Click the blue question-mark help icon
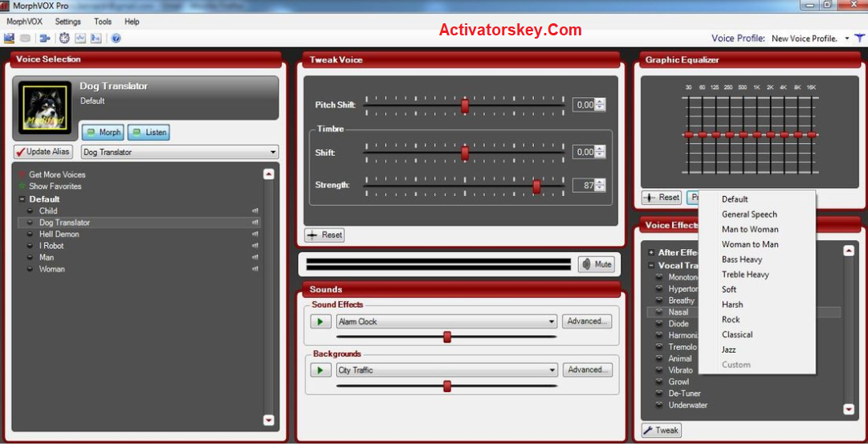This screenshot has width=868, height=446. pyautogui.click(x=116, y=39)
